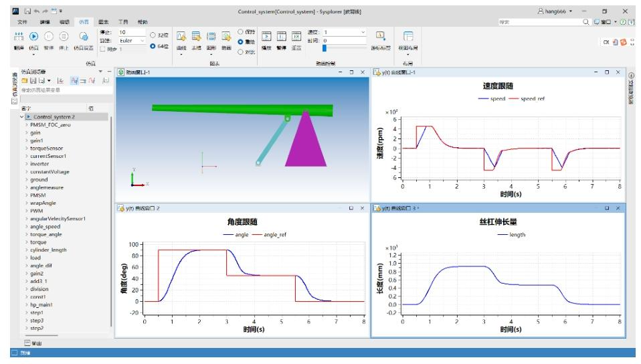This screenshot has height=364, width=641.
Task: Toggle the 同步 checkbox
Action: (x=102, y=49)
